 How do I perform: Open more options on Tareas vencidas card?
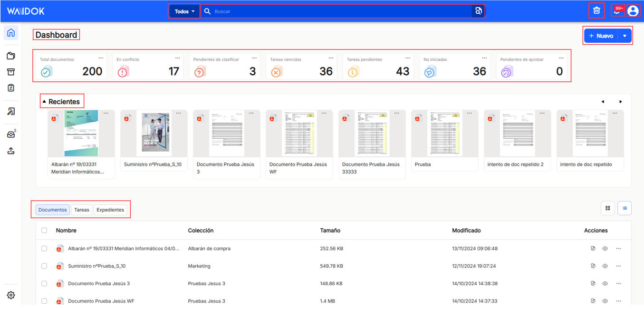[x=331, y=58]
